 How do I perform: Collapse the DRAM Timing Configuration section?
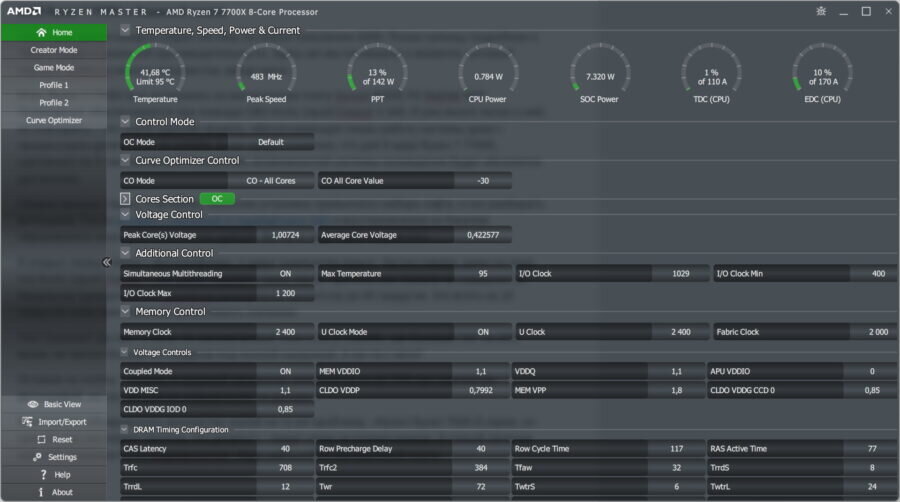point(124,429)
